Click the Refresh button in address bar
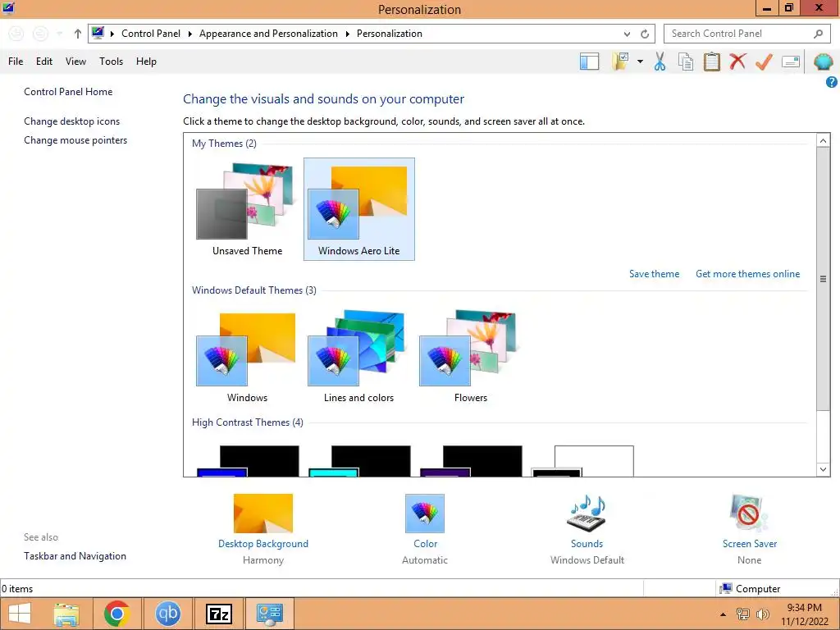The height and width of the screenshot is (630, 840). [x=645, y=34]
